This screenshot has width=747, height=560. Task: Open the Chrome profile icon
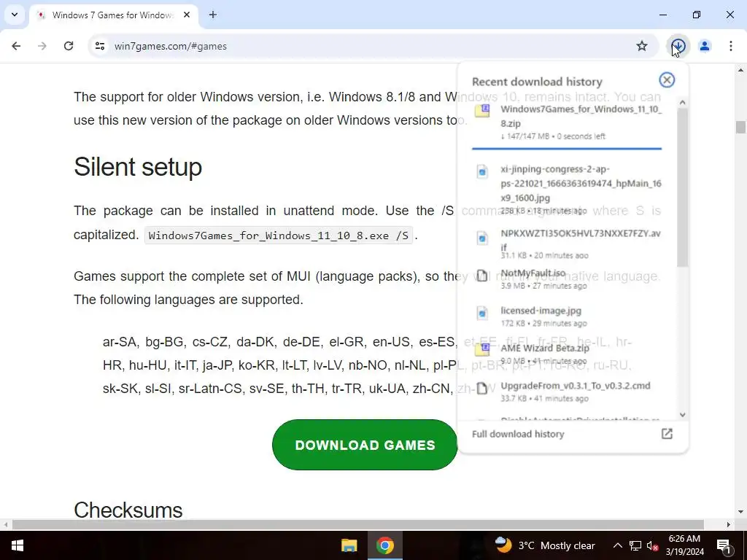click(705, 46)
